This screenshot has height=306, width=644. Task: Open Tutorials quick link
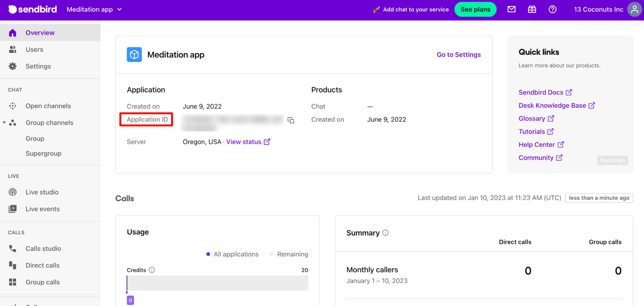536,131
